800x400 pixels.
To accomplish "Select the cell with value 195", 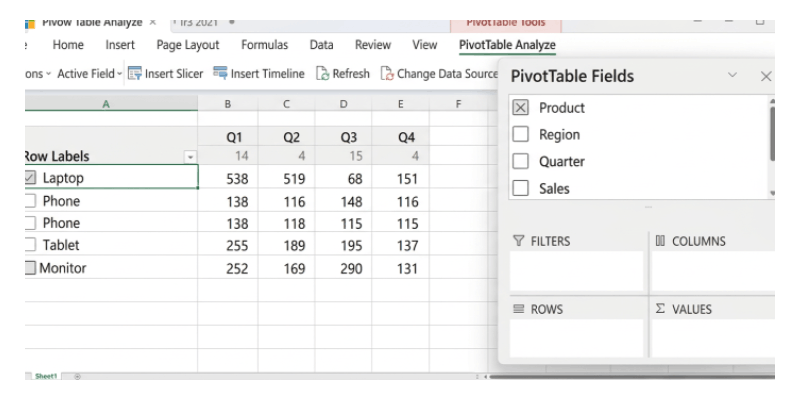I will click(x=343, y=245).
